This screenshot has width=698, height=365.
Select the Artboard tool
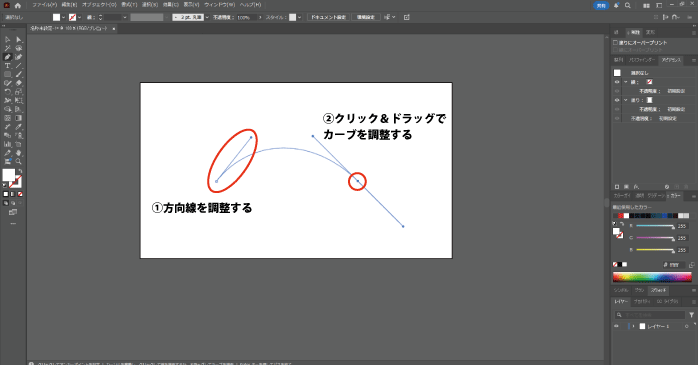tap(19, 144)
